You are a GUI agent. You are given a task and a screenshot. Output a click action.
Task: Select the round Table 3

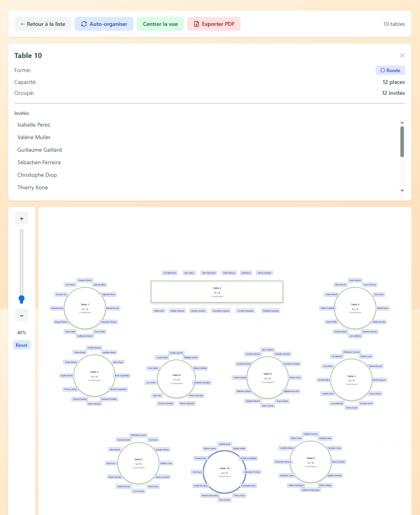355,308
